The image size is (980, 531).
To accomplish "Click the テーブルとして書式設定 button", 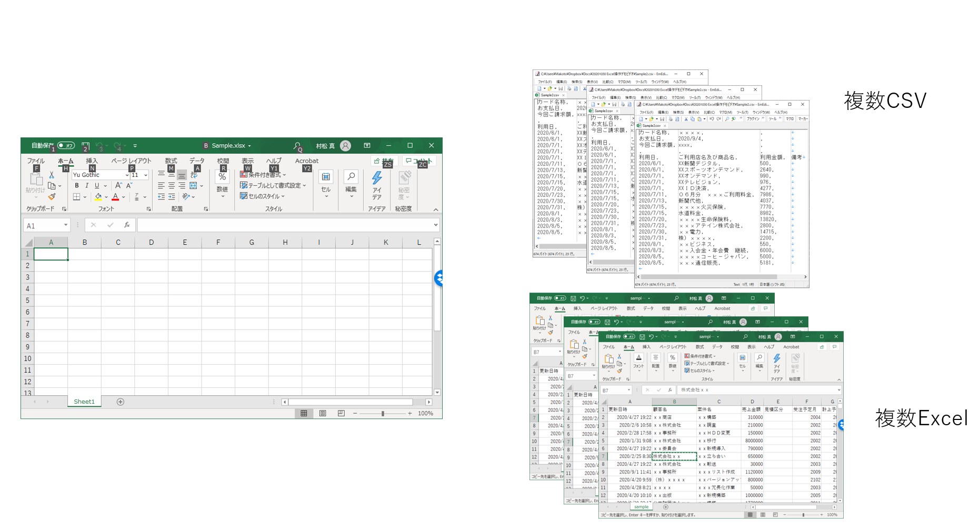I will click(x=273, y=185).
